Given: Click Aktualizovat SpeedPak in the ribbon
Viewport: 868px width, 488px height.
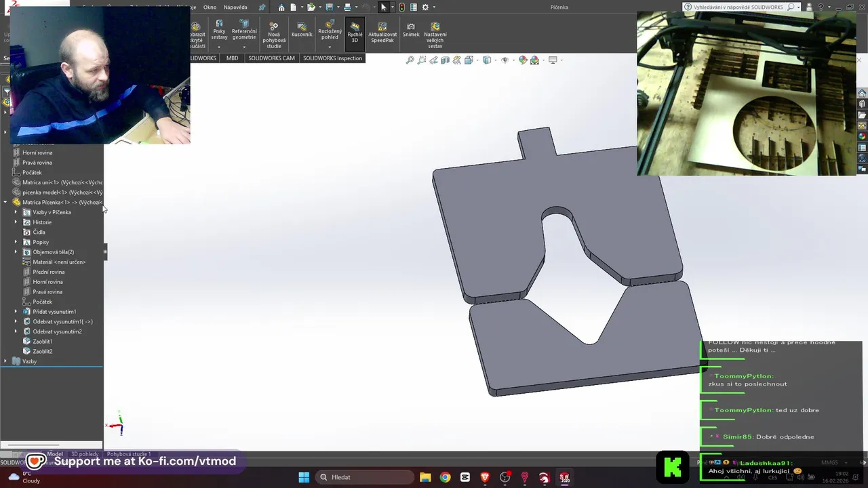Looking at the screenshot, I should click(382, 33).
